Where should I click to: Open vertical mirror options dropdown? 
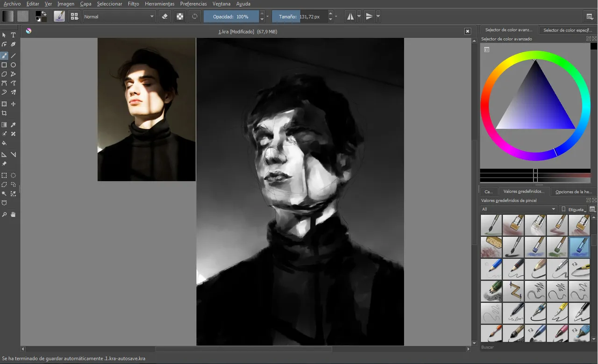[x=377, y=16]
